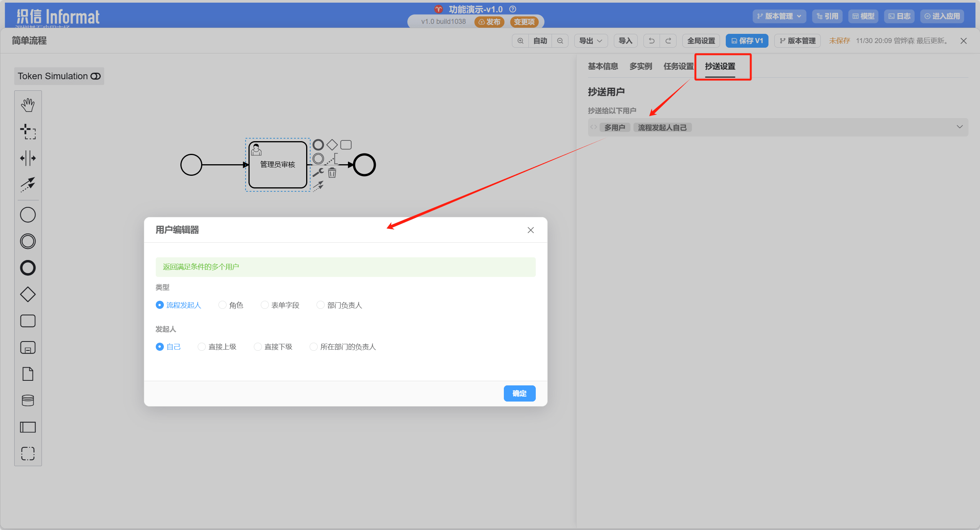This screenshot has height=530, width=980.
Task: Open the 导出 dropdown menu
Action: (591, 41)
